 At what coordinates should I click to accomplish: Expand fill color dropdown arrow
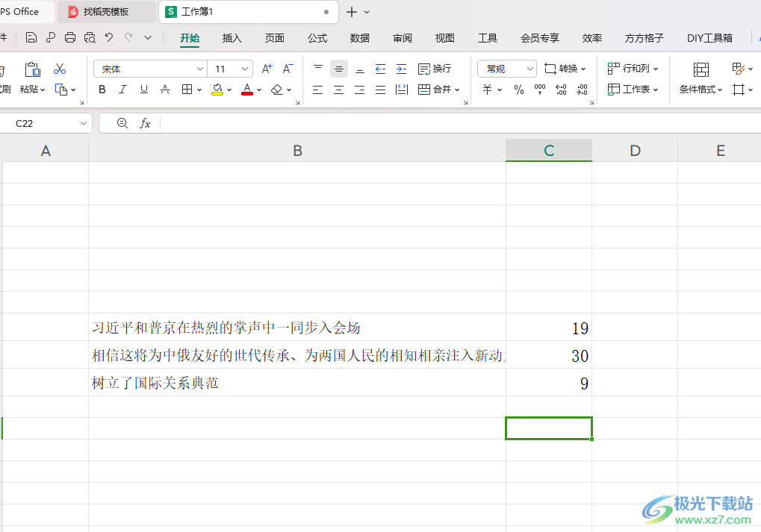tap(229, 90)
